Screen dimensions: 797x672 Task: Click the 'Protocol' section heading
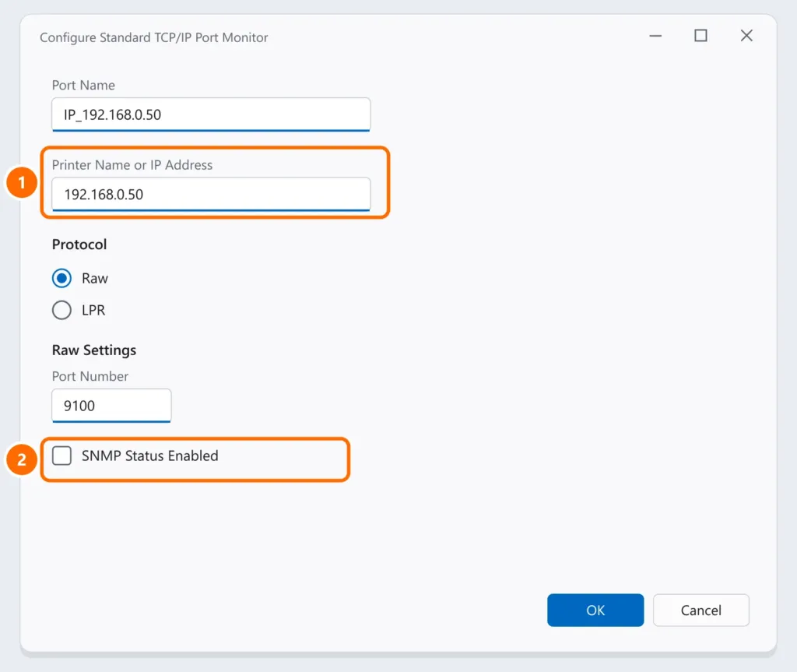[x=79, y=245]
